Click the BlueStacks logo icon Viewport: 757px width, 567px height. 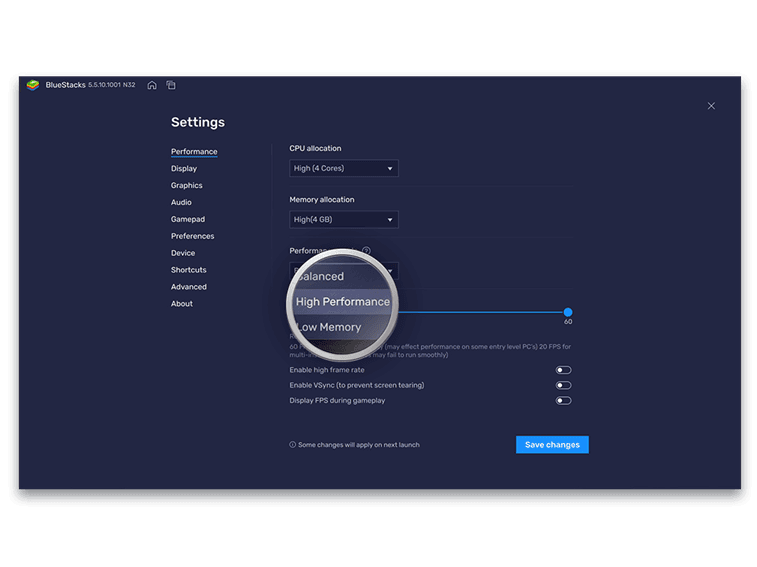[33, 85]
